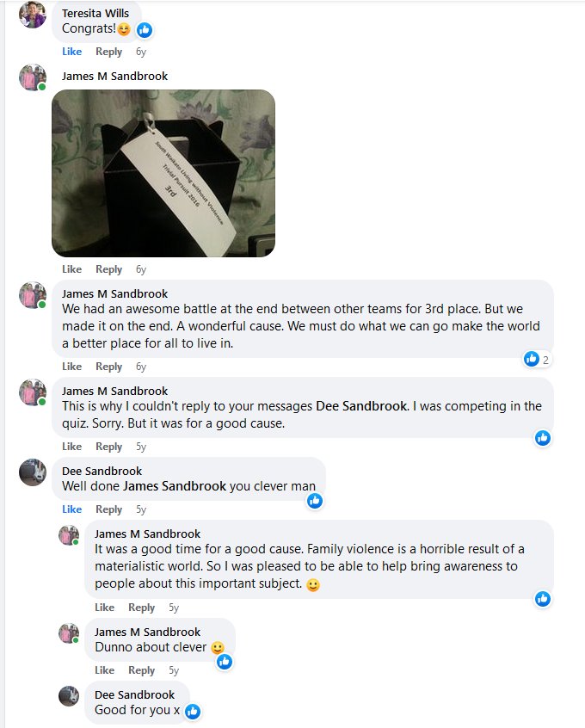Reply to the 'awesome battle' comment
This screenshot has width=585, height=728.
coord(108,367)
